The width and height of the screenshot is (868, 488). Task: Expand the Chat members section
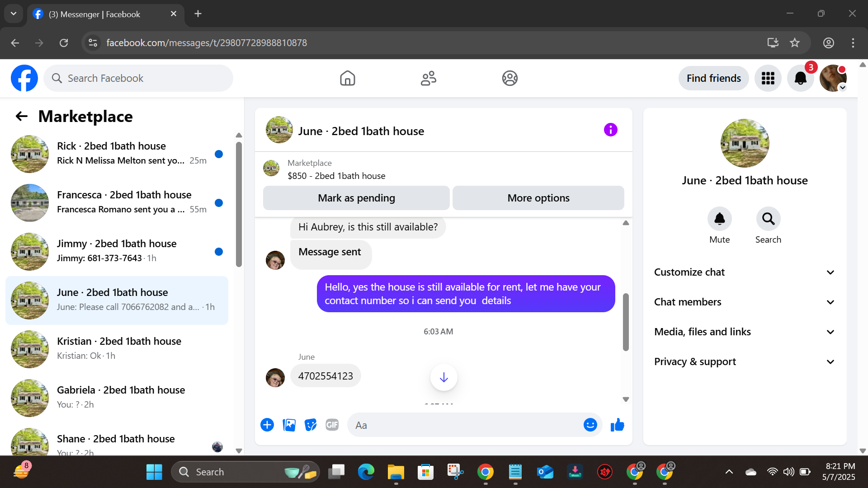[x=745, y=302]
